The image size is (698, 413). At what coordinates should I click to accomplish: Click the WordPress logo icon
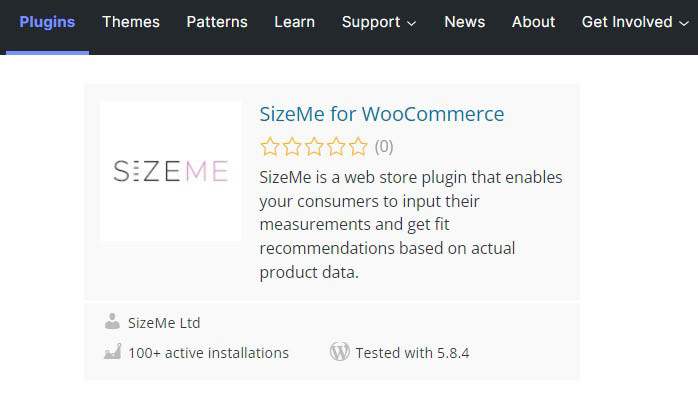point(340,352)
